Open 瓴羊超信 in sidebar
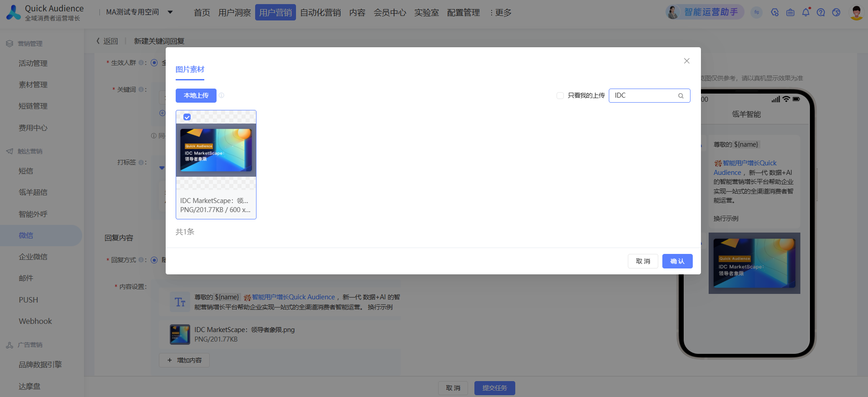 [33, 192]
